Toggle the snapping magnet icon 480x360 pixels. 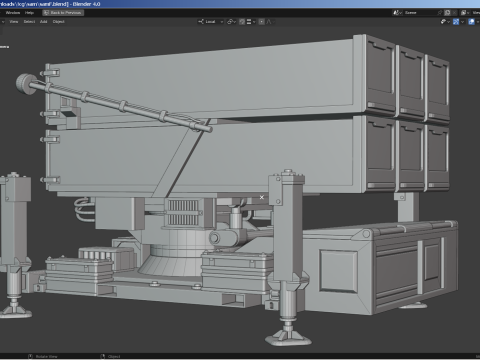(x=242, y=22)
